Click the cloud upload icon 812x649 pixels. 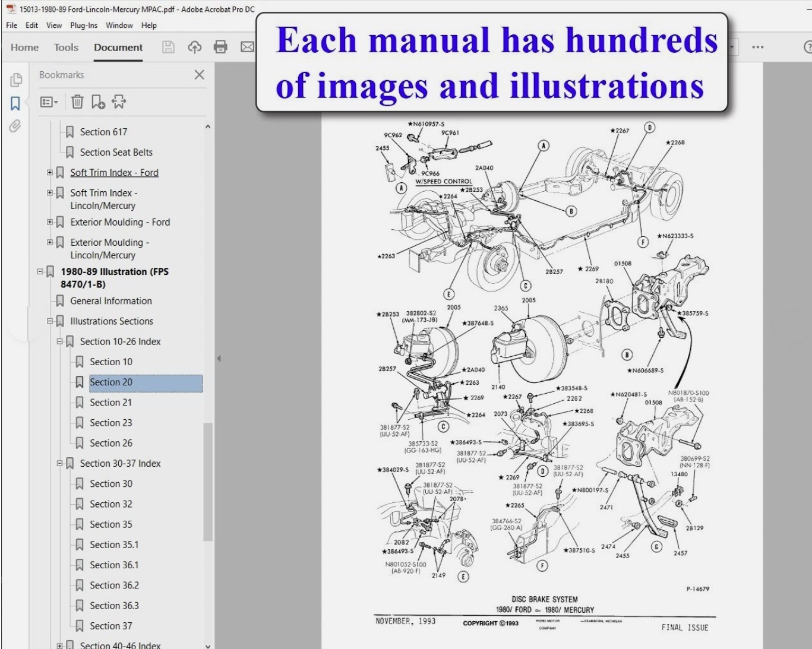click(195, 48)
